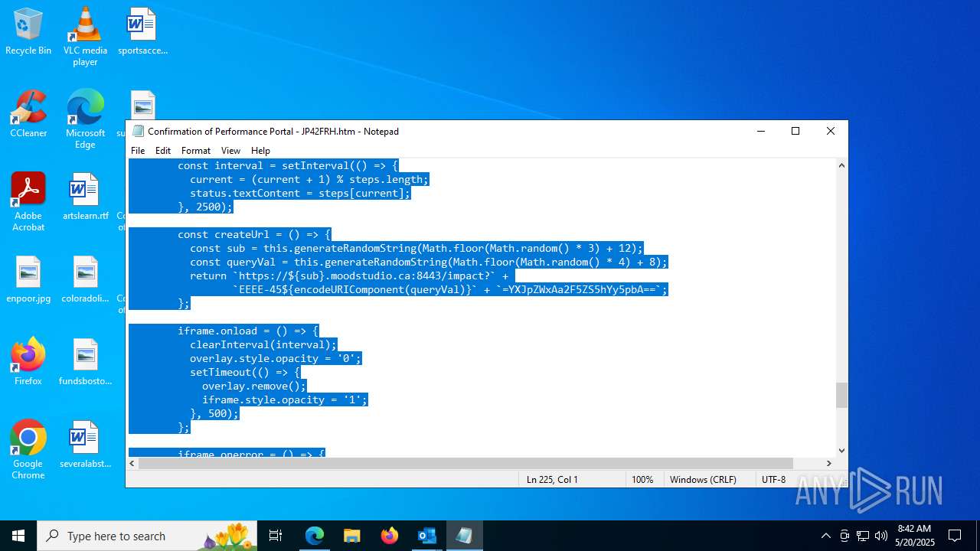Open the Edit menu in Notepad

point(163,151)
